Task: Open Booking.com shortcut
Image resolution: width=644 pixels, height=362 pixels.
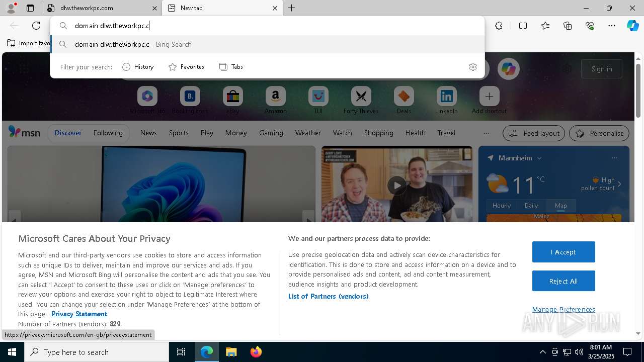Action: (x=190, y=100)
